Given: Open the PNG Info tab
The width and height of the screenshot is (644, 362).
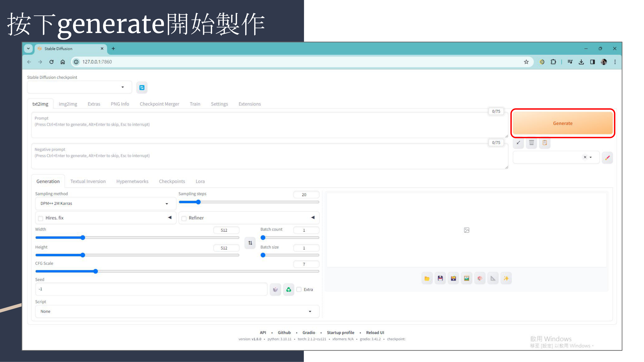Looking at the screenshot, I should [120, 104].
